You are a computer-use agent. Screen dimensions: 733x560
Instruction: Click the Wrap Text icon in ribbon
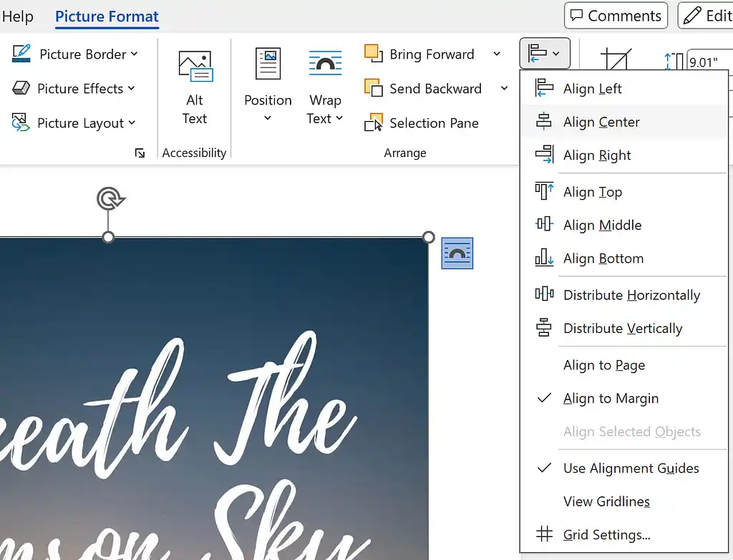point(326,64)
